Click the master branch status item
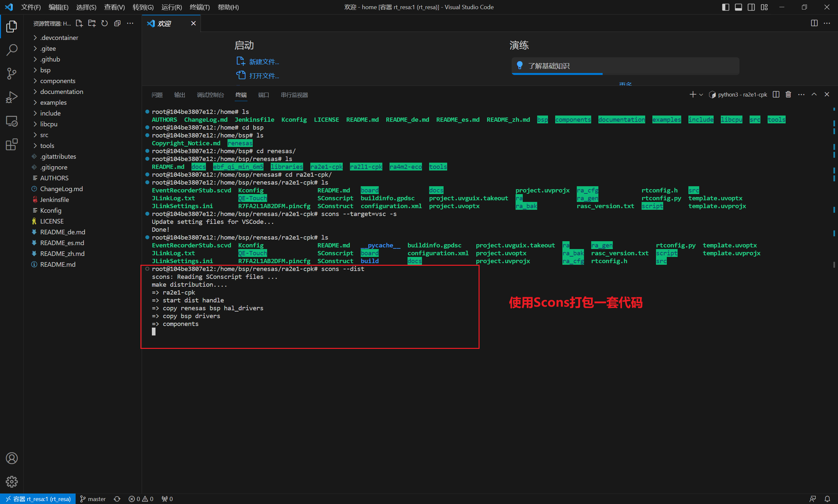Viewport: 838px width, 504px height. click(93, 499)
